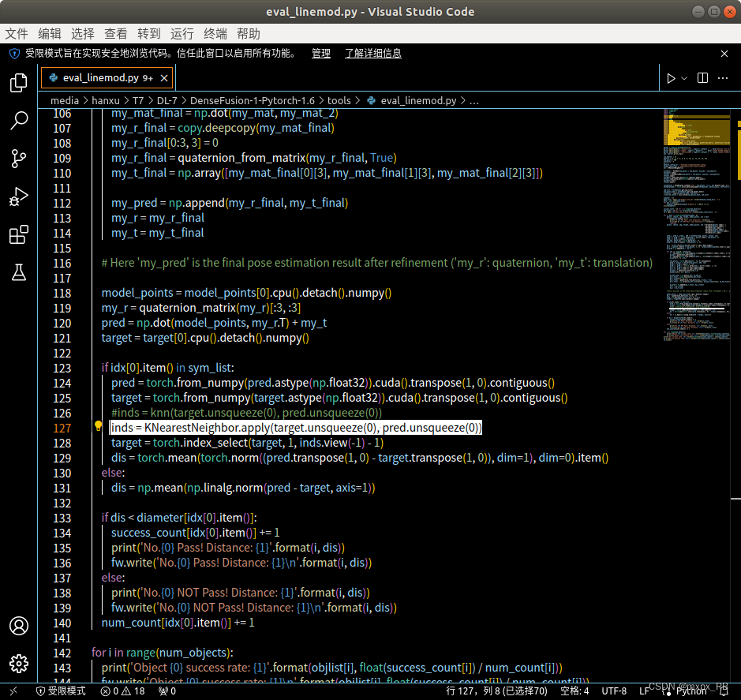This screenshot has width=741, height=700.
Task: Split the editor into two panes
Action: tap(701, 78)
